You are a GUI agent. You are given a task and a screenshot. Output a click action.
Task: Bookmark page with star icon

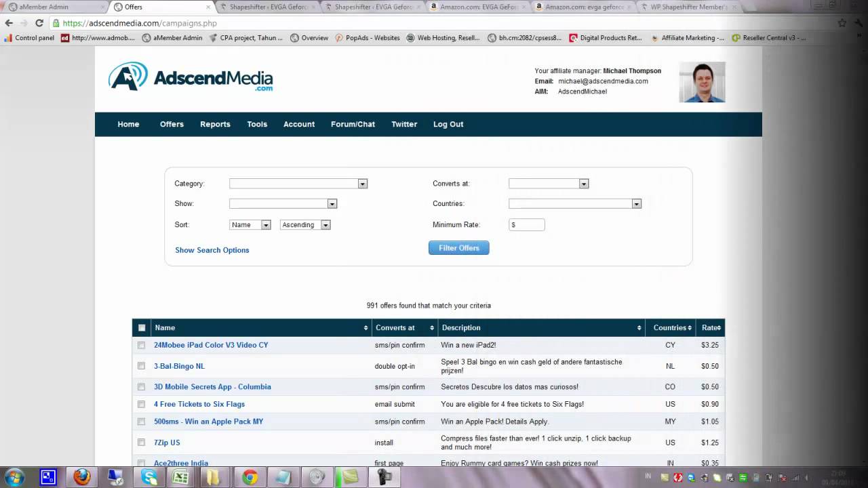[842, 23]
